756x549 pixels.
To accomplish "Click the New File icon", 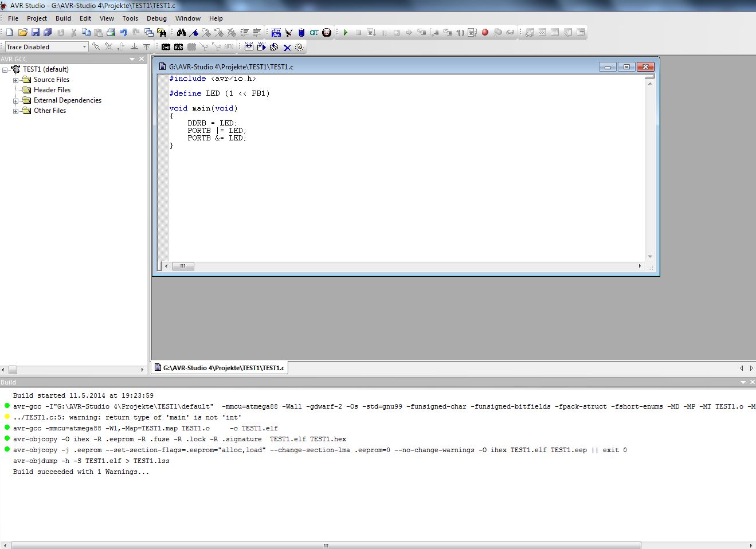I will click(10, 33).
